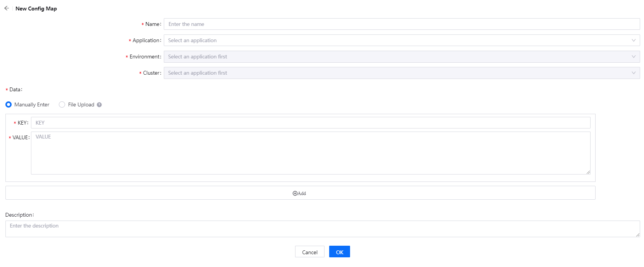Click inside the VALUE text area
Image resolution: width=644 pixels, height=267 pixels.
(311, 153)
